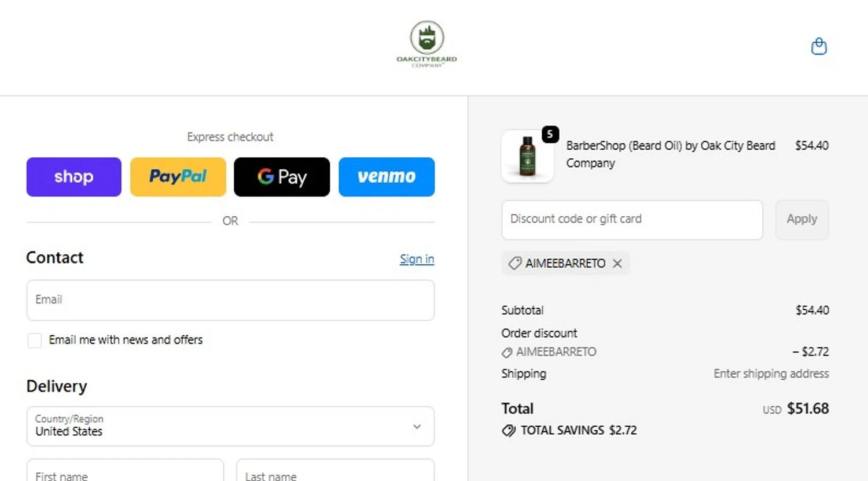Focus the Email contact field
Image resolution: width=868 pixels, height=481 pixels.
[230, 300]
